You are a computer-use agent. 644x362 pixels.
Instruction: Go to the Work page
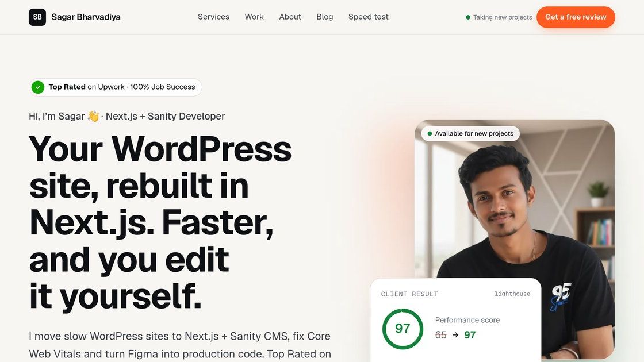(254, 17)
